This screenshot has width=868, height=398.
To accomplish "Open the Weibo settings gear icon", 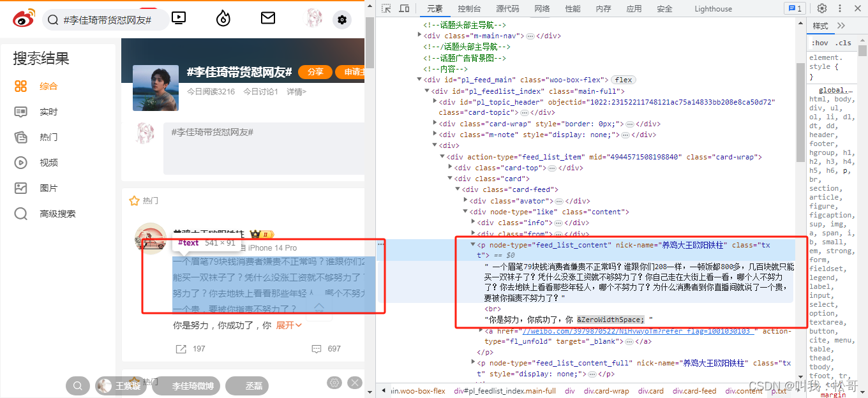I will pos(342,20).
